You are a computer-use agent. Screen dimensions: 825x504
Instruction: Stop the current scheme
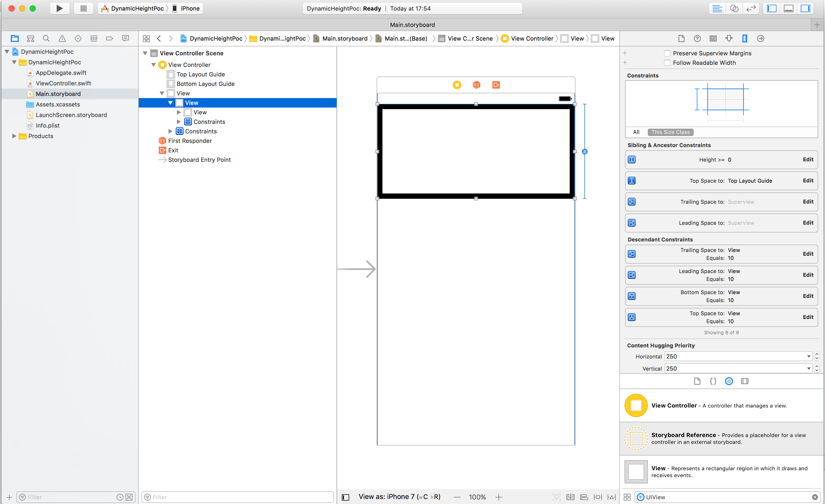[83, 8]
